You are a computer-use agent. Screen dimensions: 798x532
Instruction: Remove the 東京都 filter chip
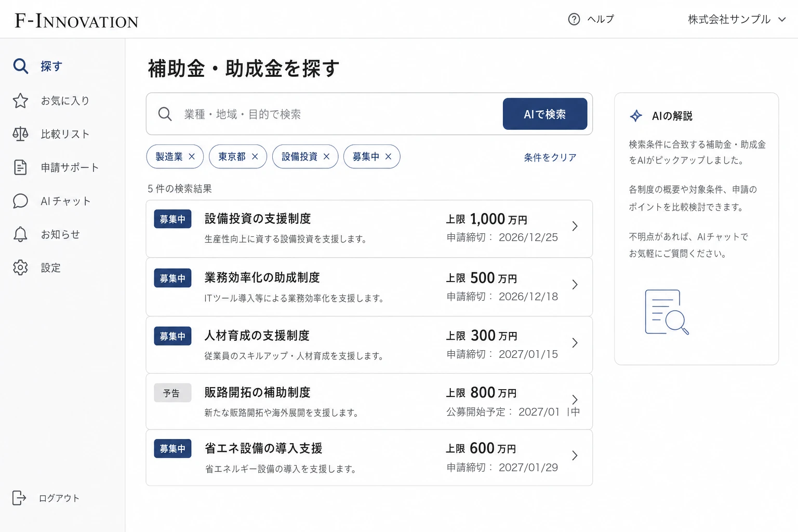255,156
